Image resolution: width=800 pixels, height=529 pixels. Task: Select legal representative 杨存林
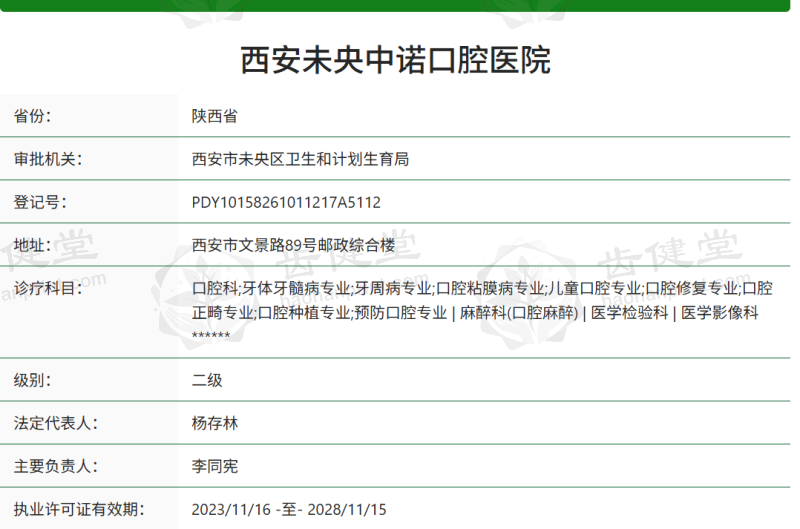point(215,423)
